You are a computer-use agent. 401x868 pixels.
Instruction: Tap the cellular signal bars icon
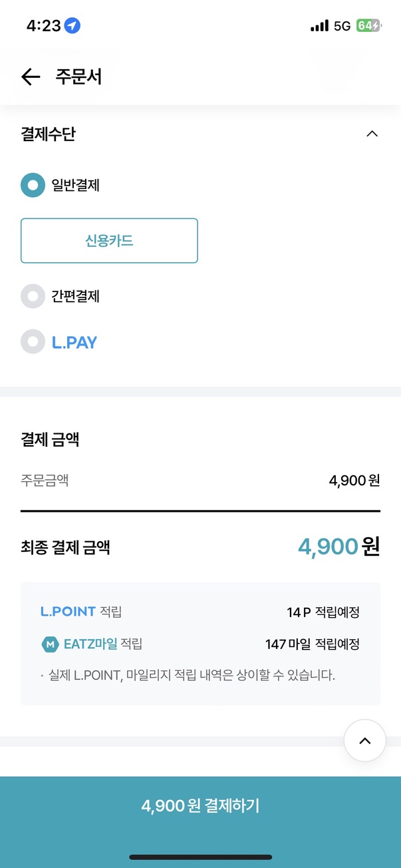319,26
